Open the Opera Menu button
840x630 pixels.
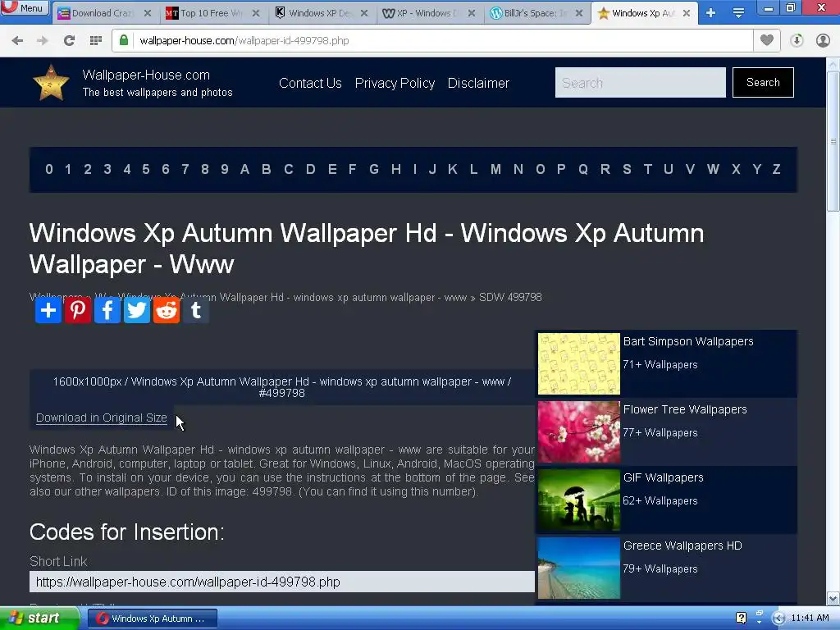pos(24,7)
